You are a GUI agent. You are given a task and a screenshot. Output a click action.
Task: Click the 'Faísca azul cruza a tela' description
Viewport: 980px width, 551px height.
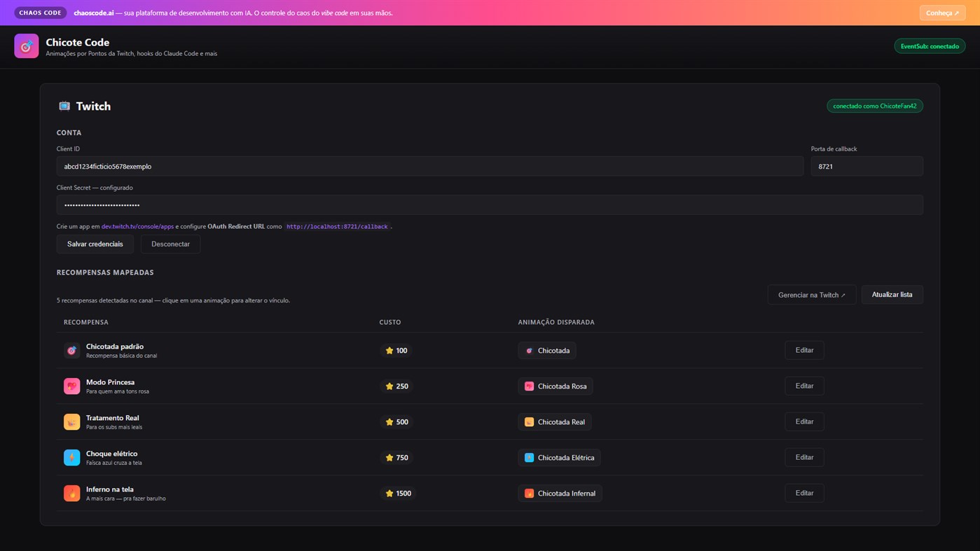(114, 463)
